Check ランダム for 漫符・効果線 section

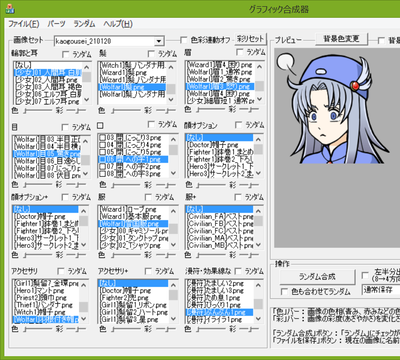click(238, 271)
